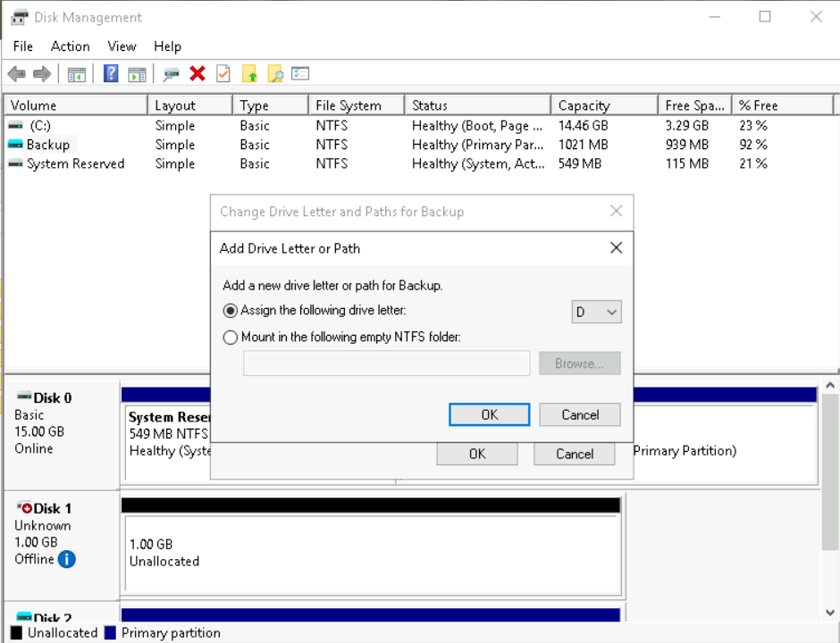Click the yellow folder with green arrow icon

pos(249,73)
